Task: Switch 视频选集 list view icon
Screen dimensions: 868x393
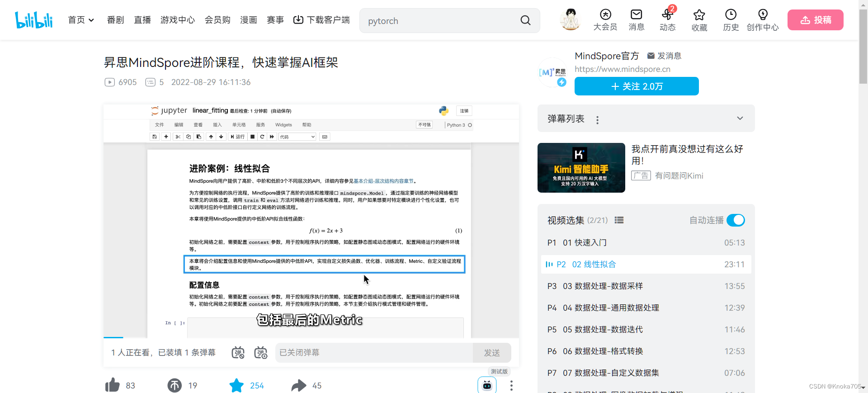Action: 619,220
